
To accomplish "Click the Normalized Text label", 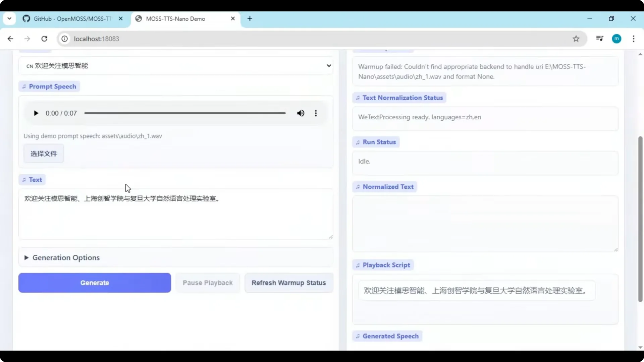I will coord(385,187).
